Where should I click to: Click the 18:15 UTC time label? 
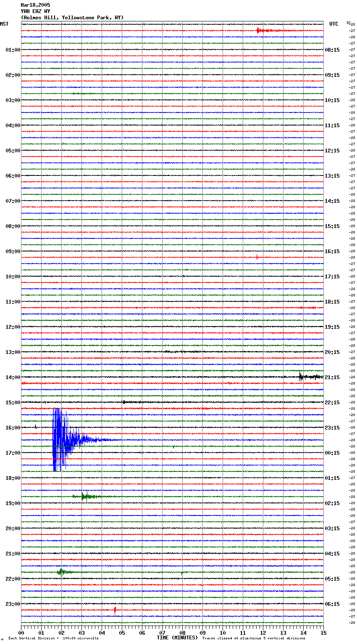pyautogui.click(x=332, y=302)
